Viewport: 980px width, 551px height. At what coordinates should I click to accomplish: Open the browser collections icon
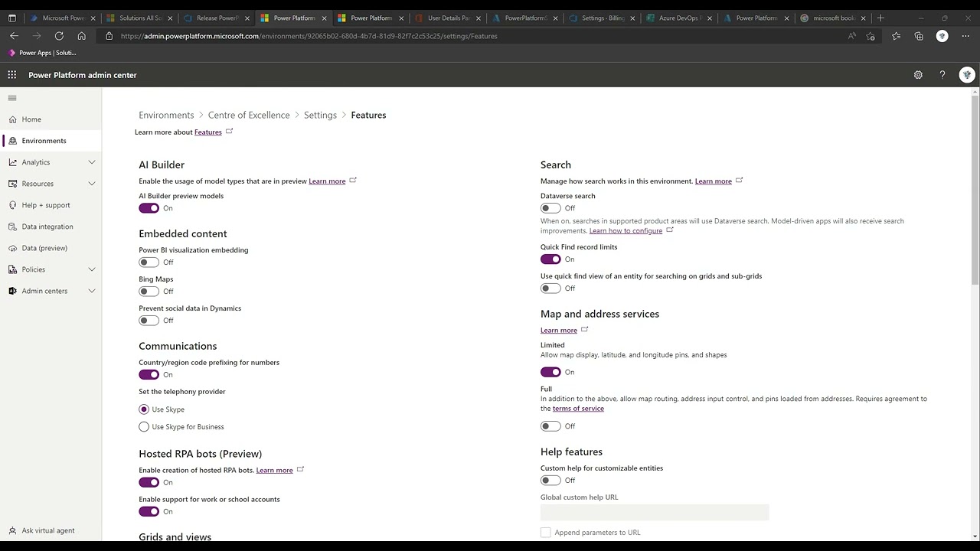click(919, 36)
